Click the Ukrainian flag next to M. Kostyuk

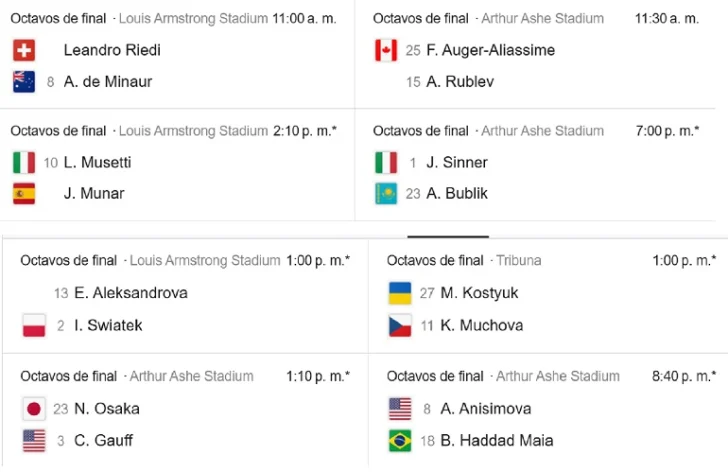pos(400,293)
